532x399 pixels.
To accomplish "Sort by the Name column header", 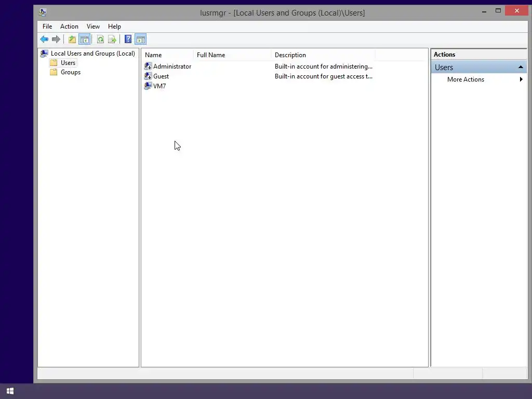I will [x=168, y=55].
